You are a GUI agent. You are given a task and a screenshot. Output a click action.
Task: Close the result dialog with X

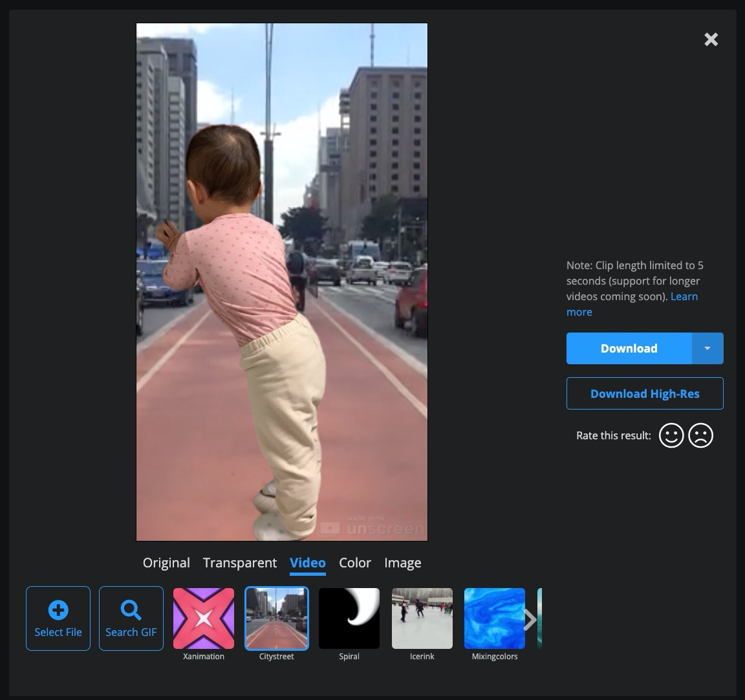coord(711,39)
